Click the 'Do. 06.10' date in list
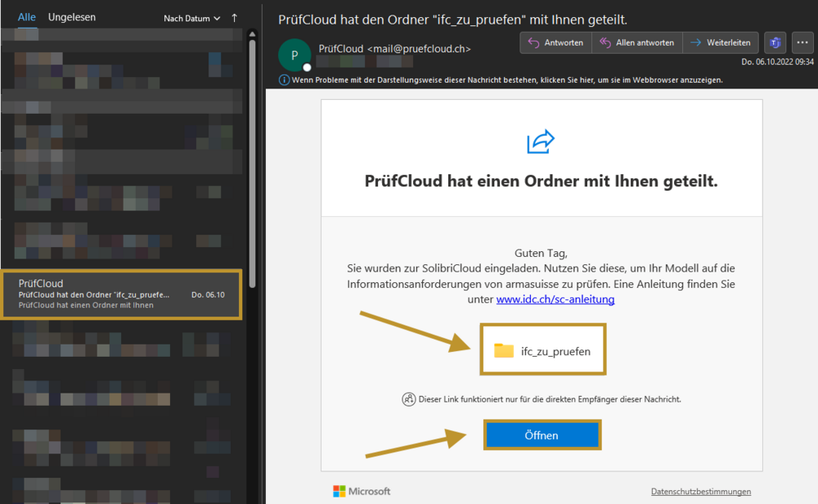 (208, 295)
